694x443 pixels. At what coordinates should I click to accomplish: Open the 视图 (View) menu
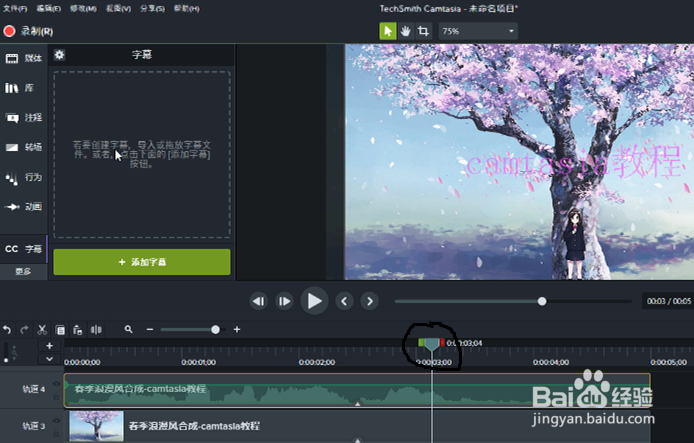click(x=118, y=8)
